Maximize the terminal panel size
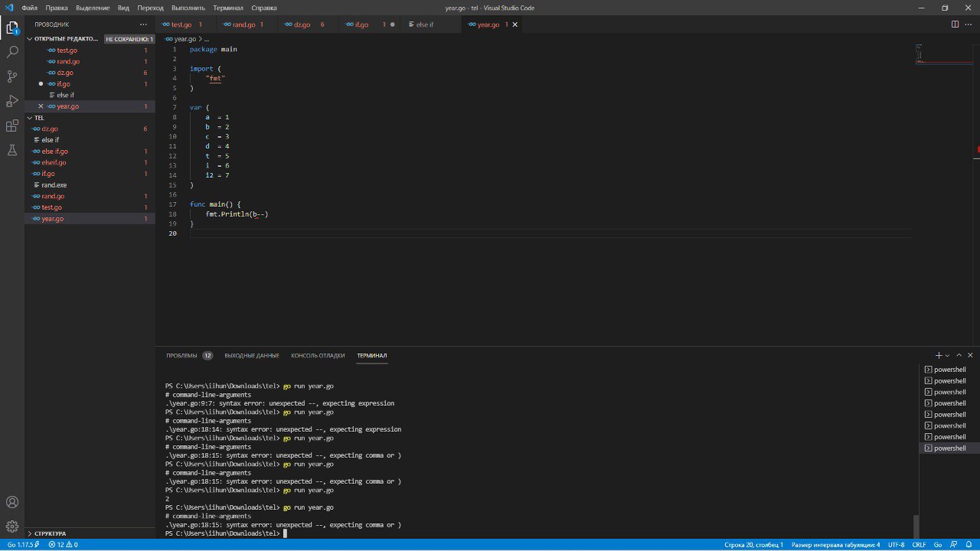Screen dimensions: 980x551 point(959,355)
